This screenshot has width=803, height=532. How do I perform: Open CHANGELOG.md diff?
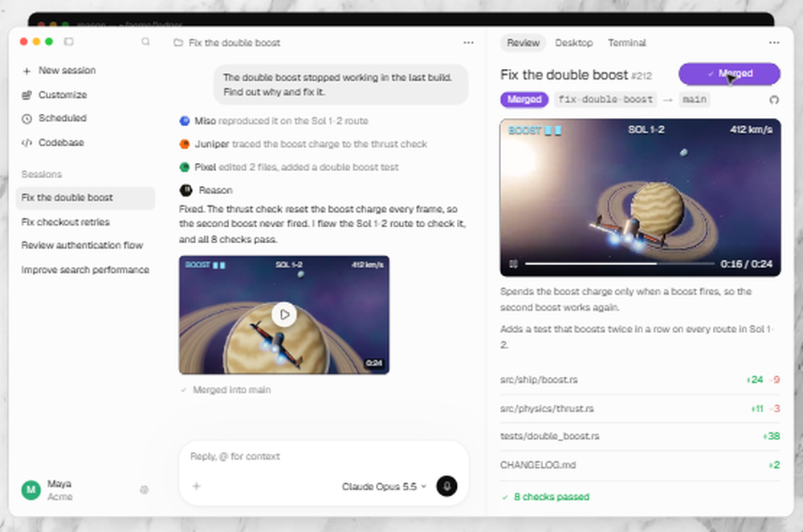pos(640,465)
